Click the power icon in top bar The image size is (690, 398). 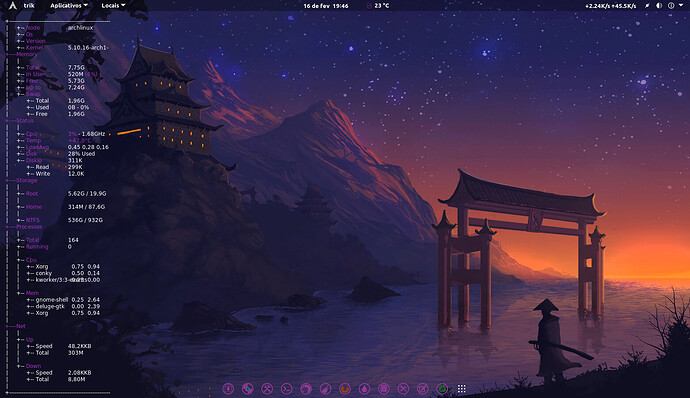671,6
